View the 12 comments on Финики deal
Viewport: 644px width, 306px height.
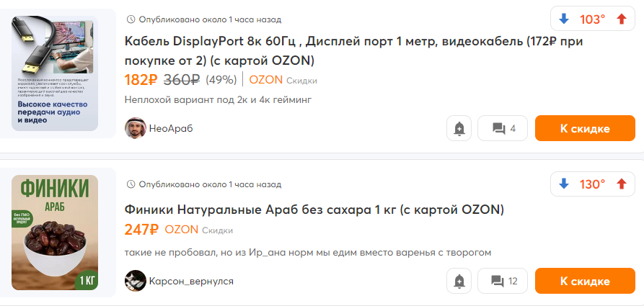click(503, 281)
